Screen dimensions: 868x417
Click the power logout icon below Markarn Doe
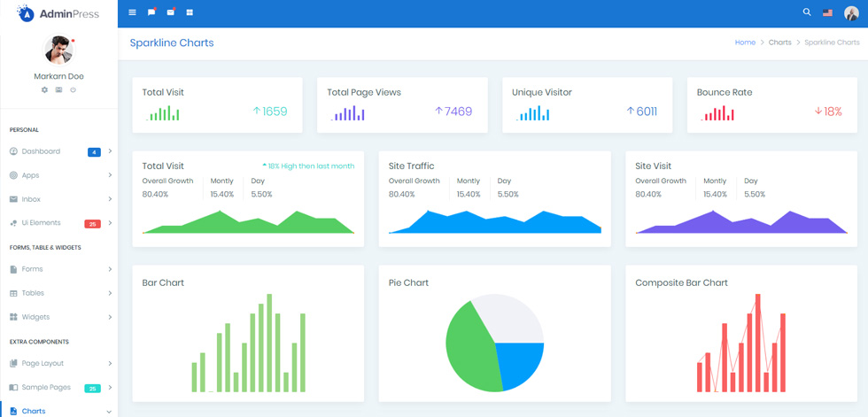(x=73, y=89)
